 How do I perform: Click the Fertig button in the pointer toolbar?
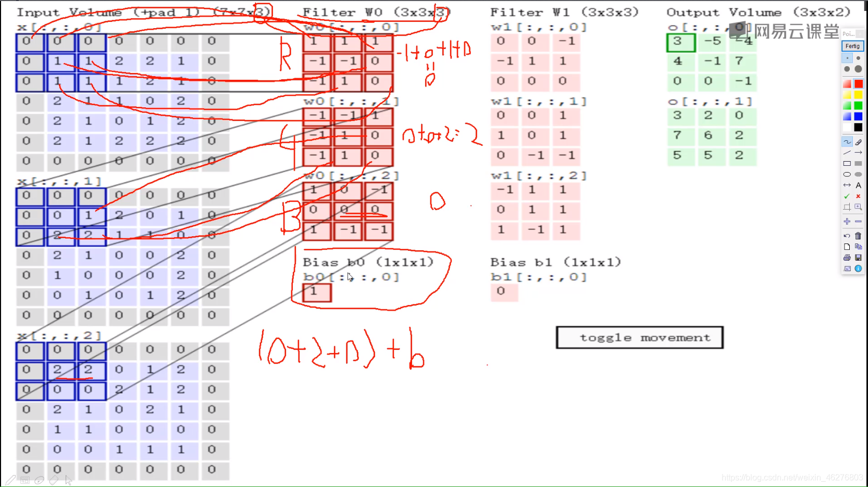point(852,46)
